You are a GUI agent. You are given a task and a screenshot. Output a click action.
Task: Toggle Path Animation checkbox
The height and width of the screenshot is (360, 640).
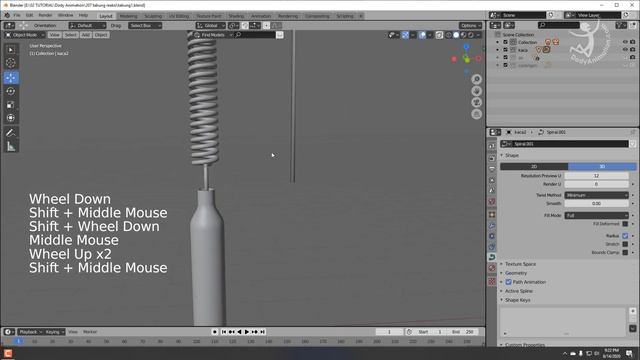click(509, 282)
